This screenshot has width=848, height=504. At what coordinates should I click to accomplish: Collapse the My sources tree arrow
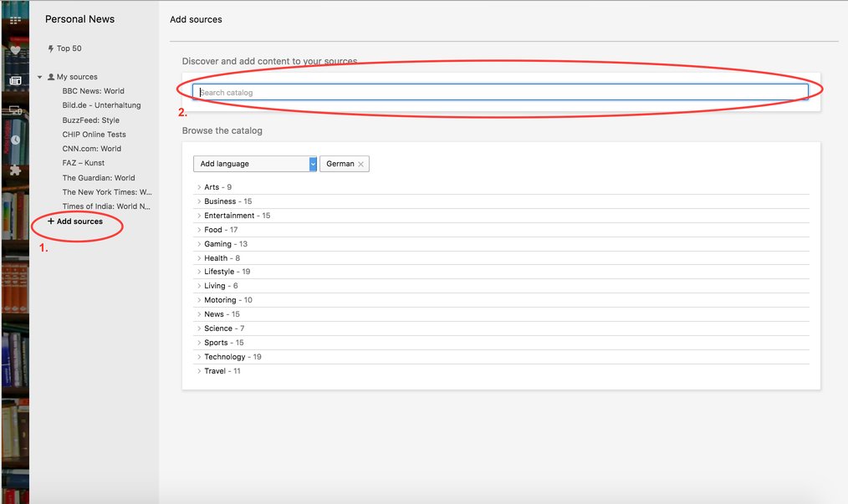pos(39,77)
